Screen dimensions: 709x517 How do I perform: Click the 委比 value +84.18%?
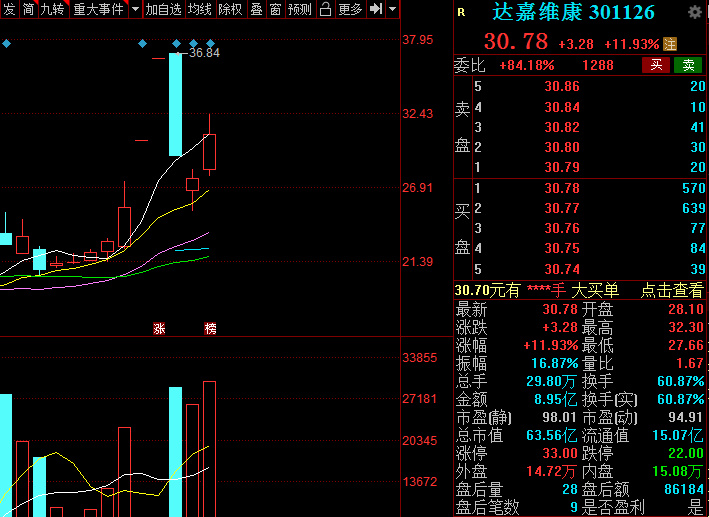click(527, 66)
